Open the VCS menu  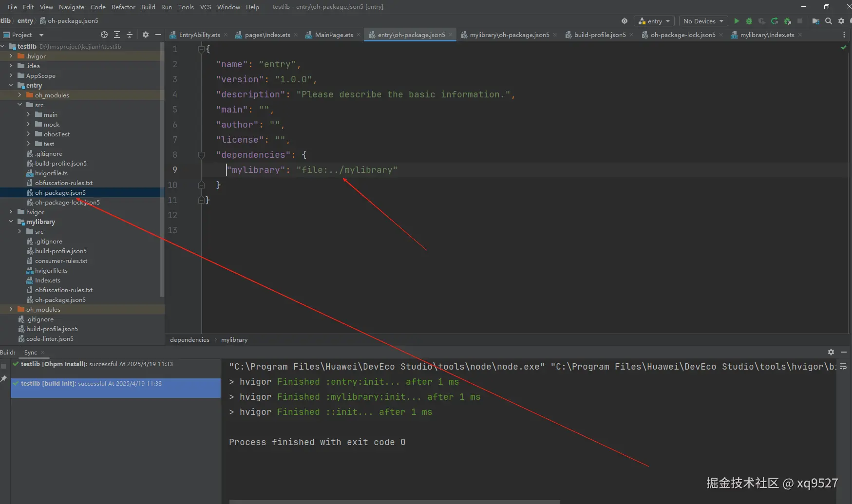tap(206, 7)
